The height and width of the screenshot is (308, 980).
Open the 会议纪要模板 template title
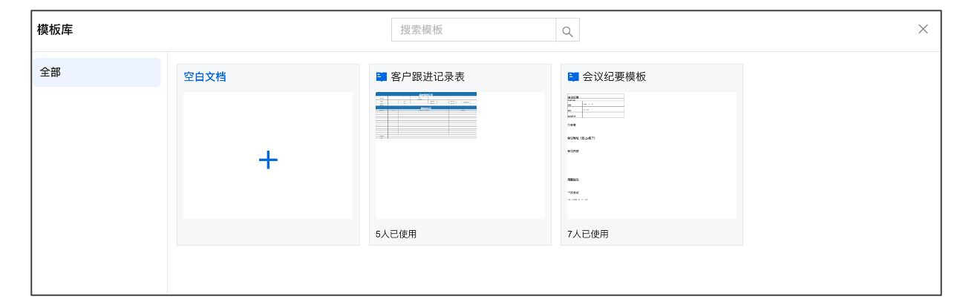coord(614,76)
